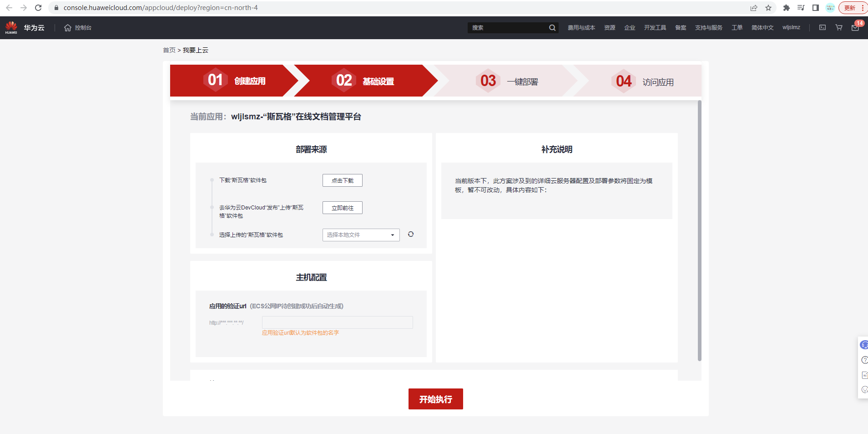Open 工单 menu
The image size is (868, 434).
tap(737, 28)
